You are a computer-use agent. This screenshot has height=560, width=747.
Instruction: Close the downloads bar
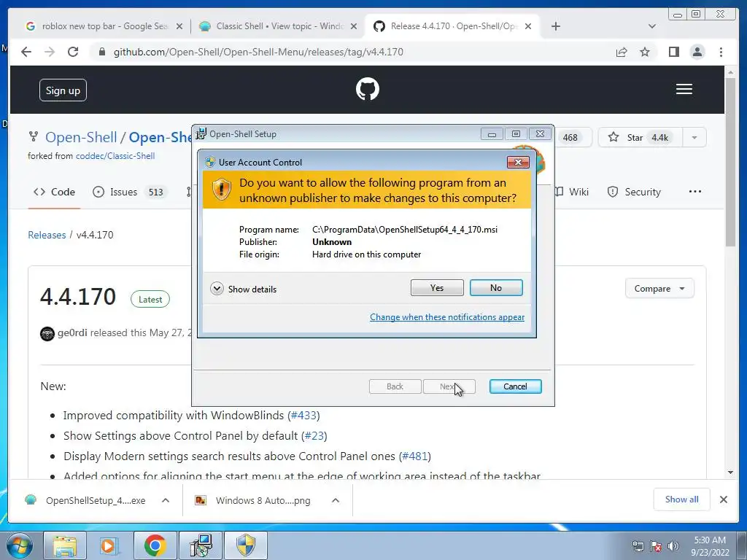click(x=723, y=499)
